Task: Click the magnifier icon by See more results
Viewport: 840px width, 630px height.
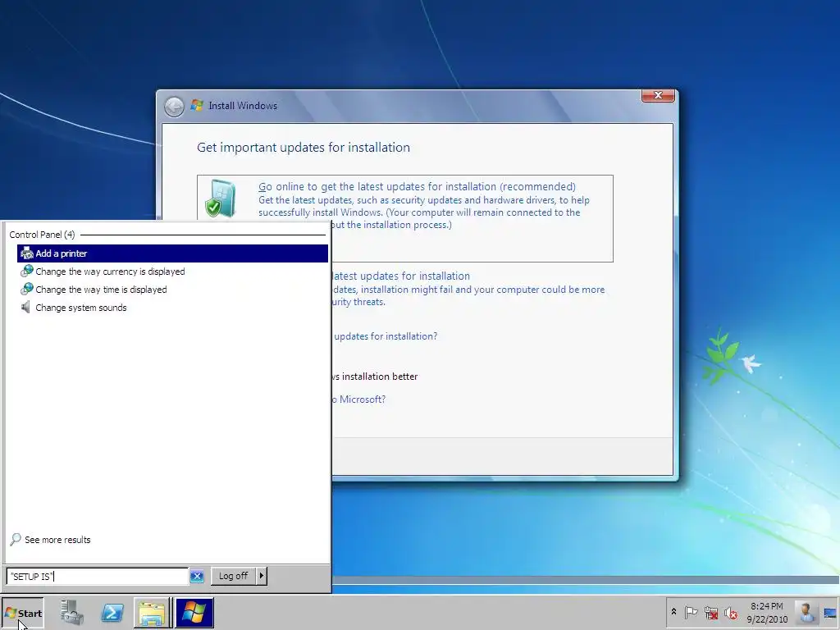Action: (16, 540)
